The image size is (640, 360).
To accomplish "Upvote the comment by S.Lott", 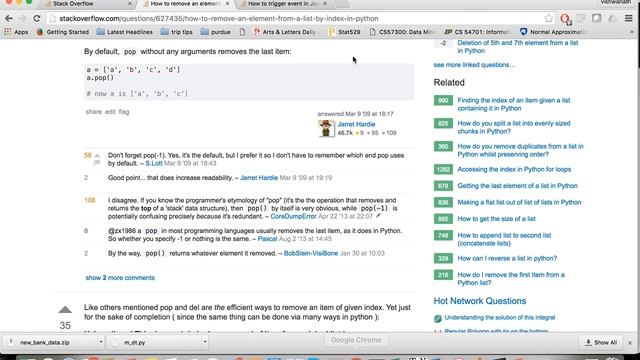I will click(x=97, y=156).
